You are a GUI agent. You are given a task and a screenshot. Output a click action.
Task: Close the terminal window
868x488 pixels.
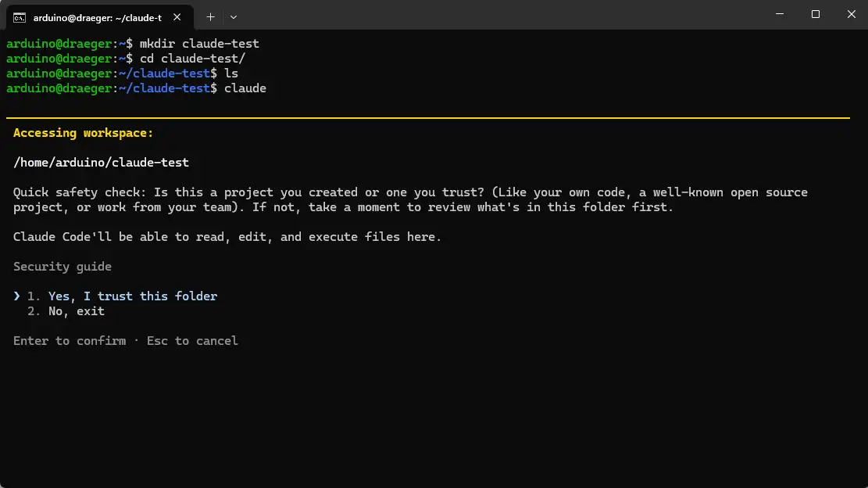851,14
